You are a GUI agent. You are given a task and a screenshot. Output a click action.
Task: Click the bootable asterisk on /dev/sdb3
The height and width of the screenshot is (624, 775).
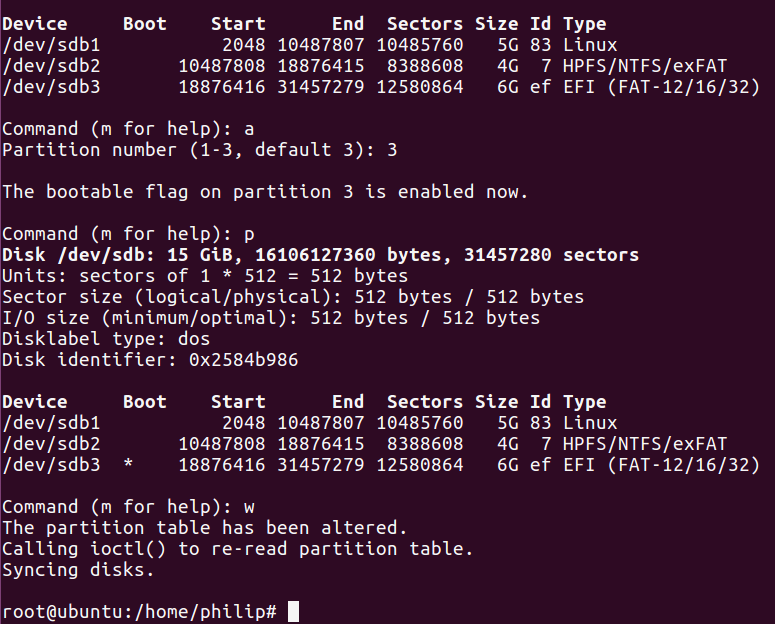[x=128, y=463]
